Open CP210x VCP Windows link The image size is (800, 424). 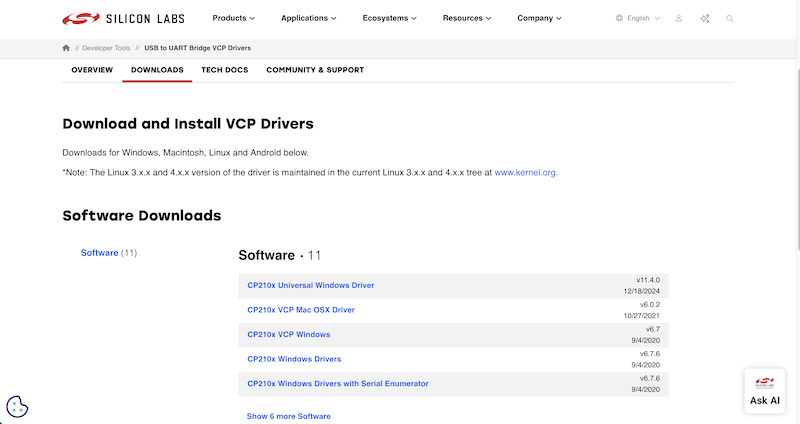pyautogui.click(x=289, y=334)
